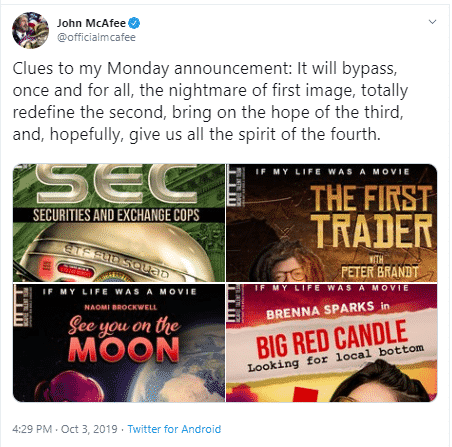
Task: Click the logo icon on Moon poster corner
Action: (22, 306)
